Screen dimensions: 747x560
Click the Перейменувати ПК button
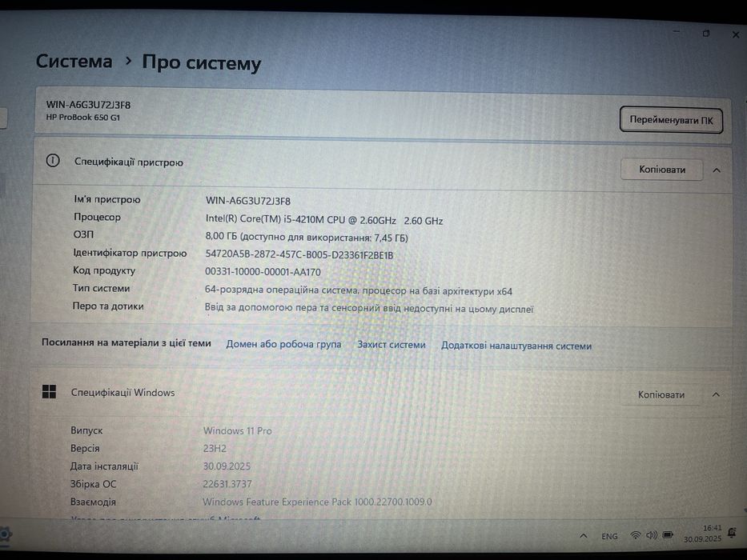pos(671,120)
